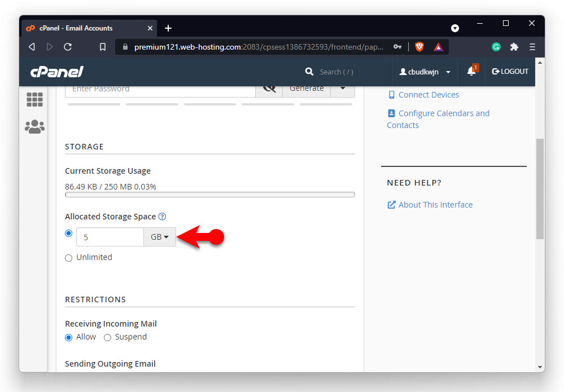This screenshot has height=392, width=564.
Task: Click the Configure Calendars contact card icon
Action: [x=391, y=113]
